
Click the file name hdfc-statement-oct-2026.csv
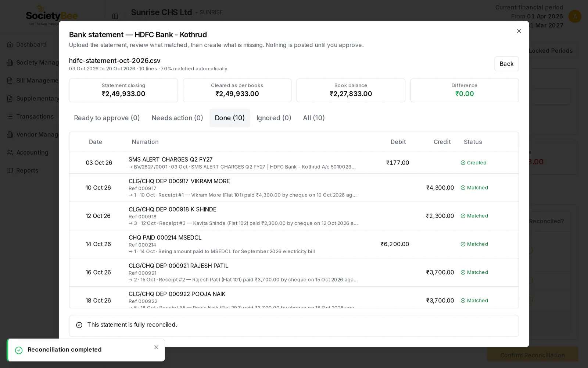coord(115,61)
